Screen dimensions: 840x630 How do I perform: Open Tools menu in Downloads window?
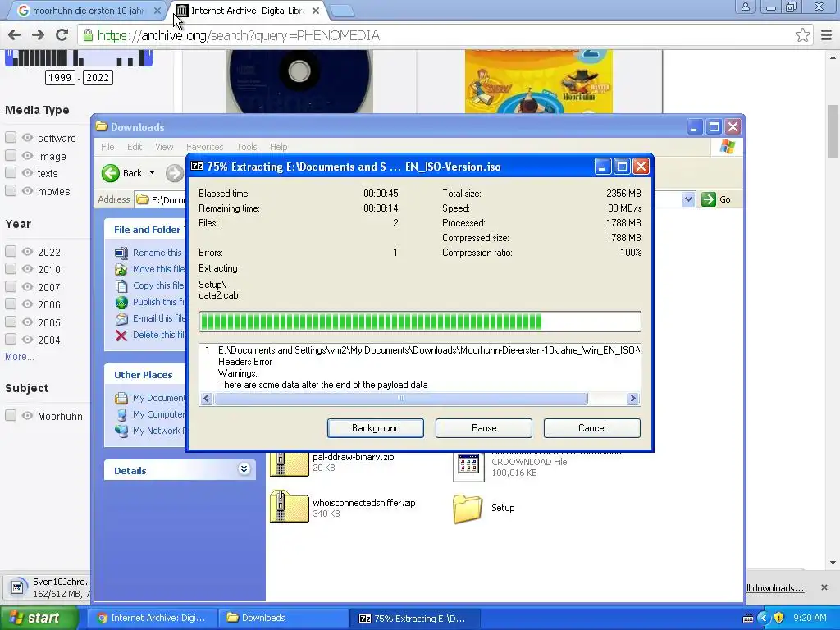pyautogui.click(x=247, y=147)
